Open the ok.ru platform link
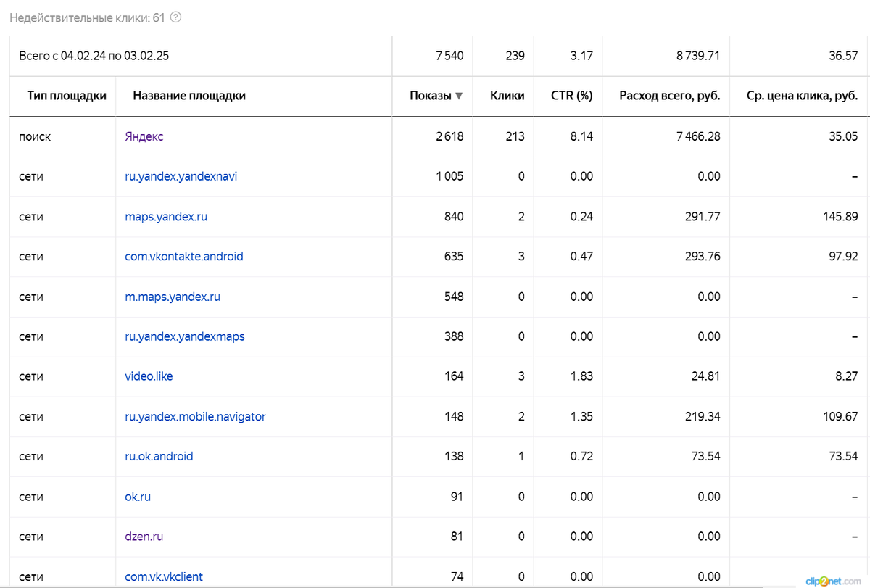 pos(138,497)
